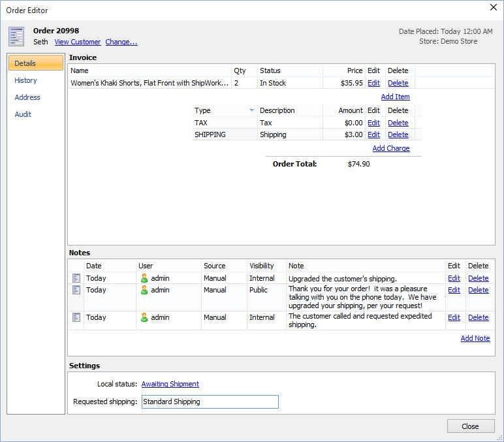This screenshot has width=504, height=442.
Task: Click admin user icon in first note row
Action: click(144, 278)
